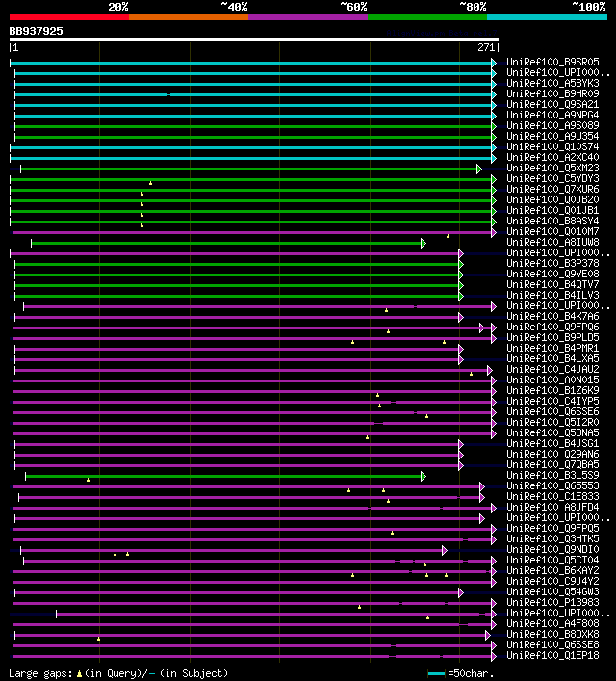Select hit label UniRef100_A9S089
Image resolution: width=616 pixels, height=681 pixels.
click(x=552, y=125)
